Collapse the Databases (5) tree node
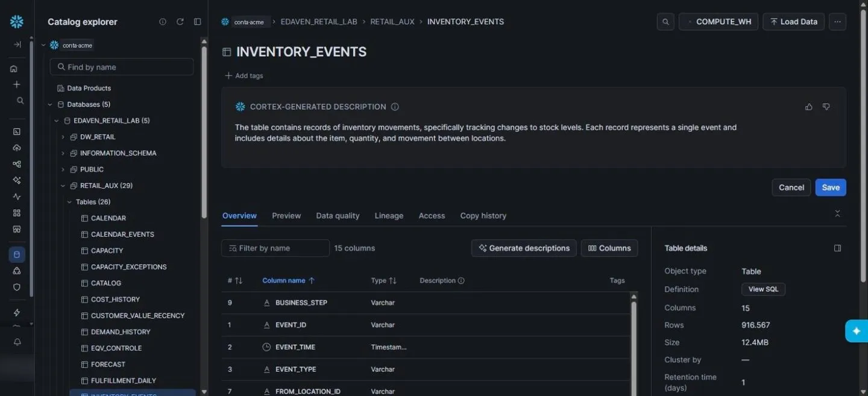Image resolution: width=868 pixels, height=396 pixels. (50, 104)
